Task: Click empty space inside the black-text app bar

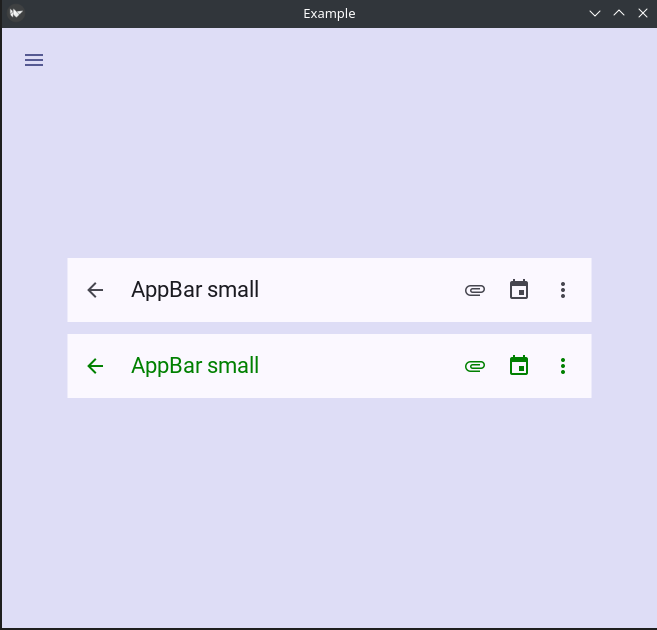Action: pos(360,290)
